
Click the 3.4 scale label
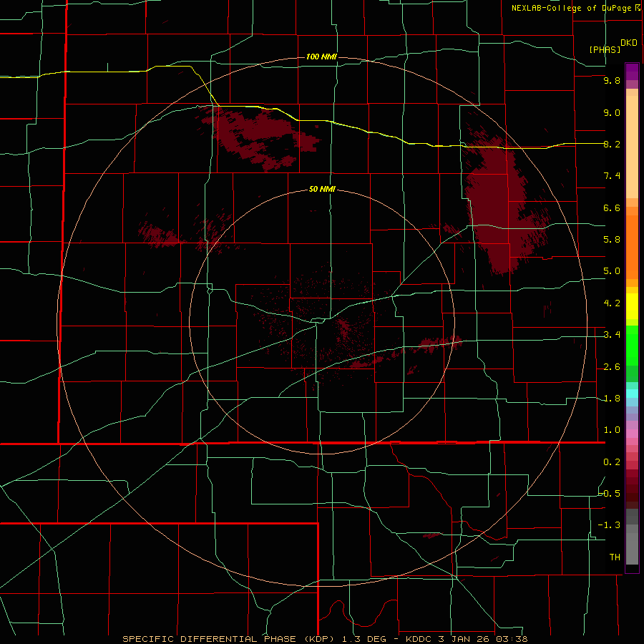[x=612, y=335]
